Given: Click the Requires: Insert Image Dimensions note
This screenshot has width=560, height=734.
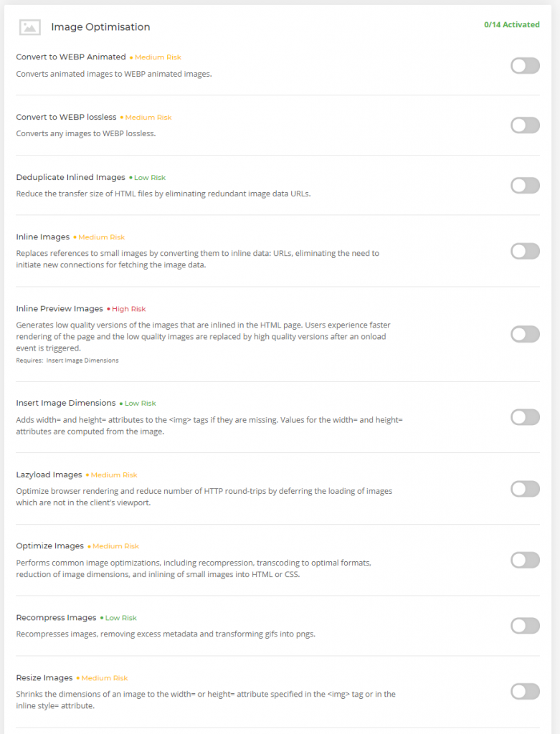Looking at the screenshot, I should coord(67,361).
